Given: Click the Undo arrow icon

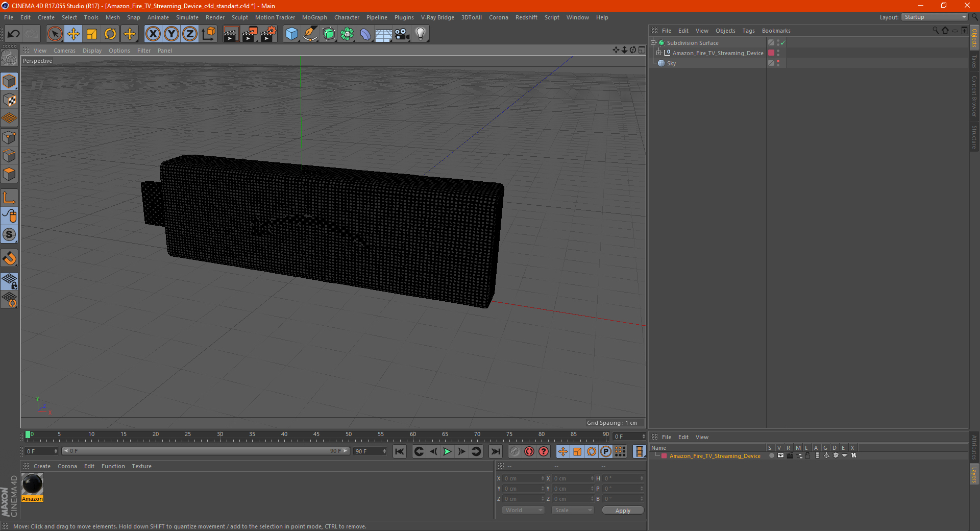Looking at the screenshot, I should pyautogui.click(x=14, y=34).
